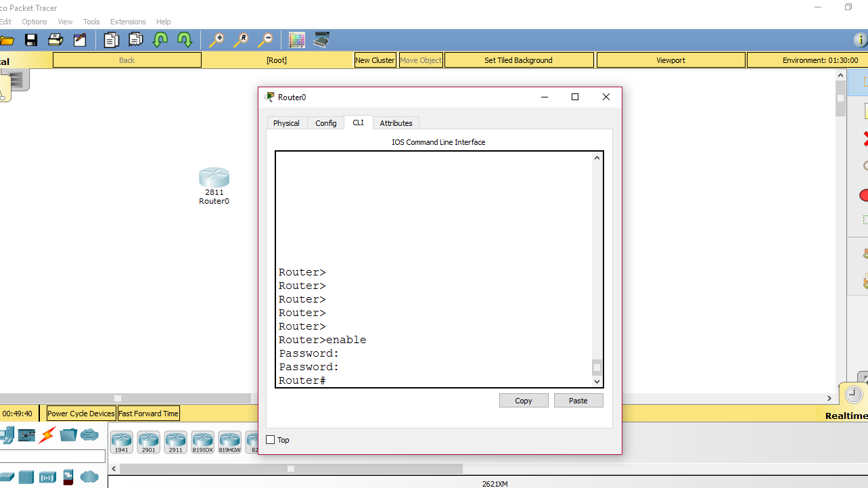Switch the environment time display

pyautogui.click(x=819, y=60)
